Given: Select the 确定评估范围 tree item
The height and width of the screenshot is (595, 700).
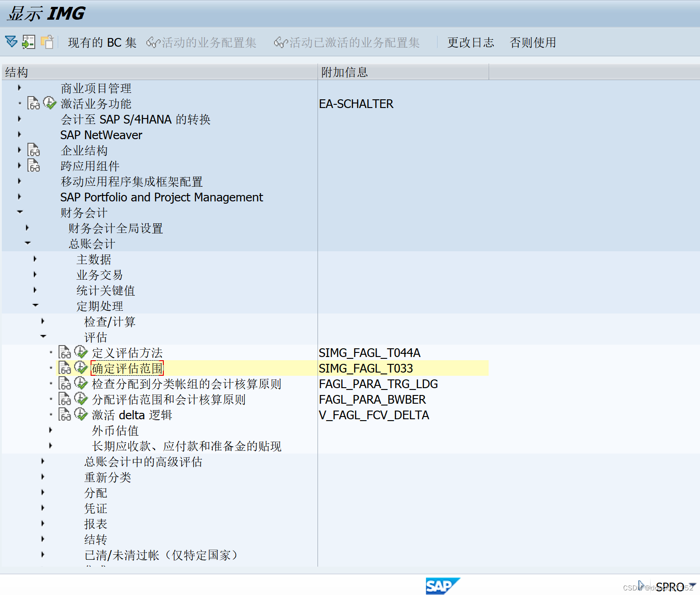Looking at the screenshot, I should click(127, 368).
